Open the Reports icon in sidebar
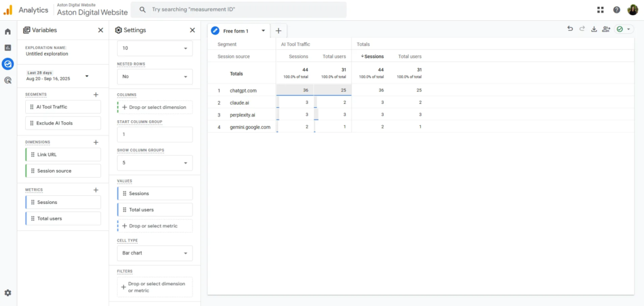The image size is (644, 306). tap(8, 48)
